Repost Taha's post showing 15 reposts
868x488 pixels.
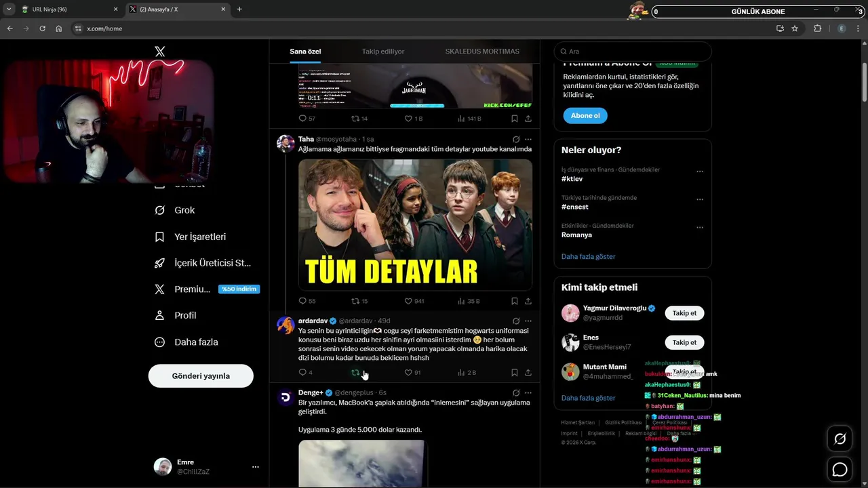coord(359,301)
